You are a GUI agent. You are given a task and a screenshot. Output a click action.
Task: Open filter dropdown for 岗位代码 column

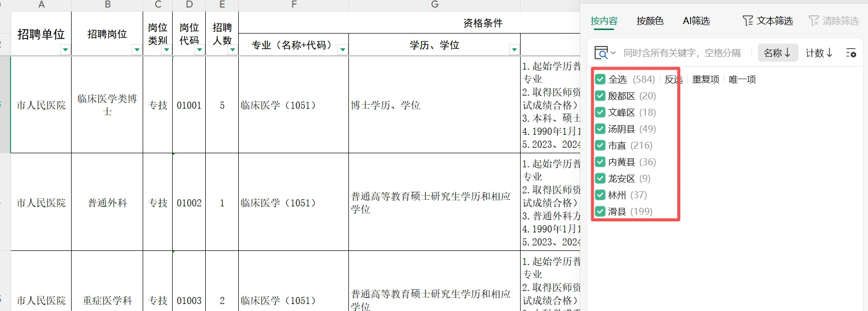pyautogui.click(x=200, y=50)
